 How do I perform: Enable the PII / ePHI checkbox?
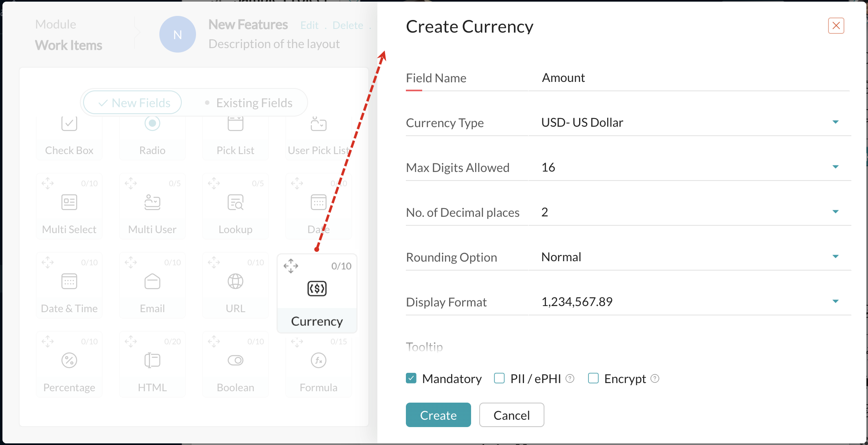[499, 378]
